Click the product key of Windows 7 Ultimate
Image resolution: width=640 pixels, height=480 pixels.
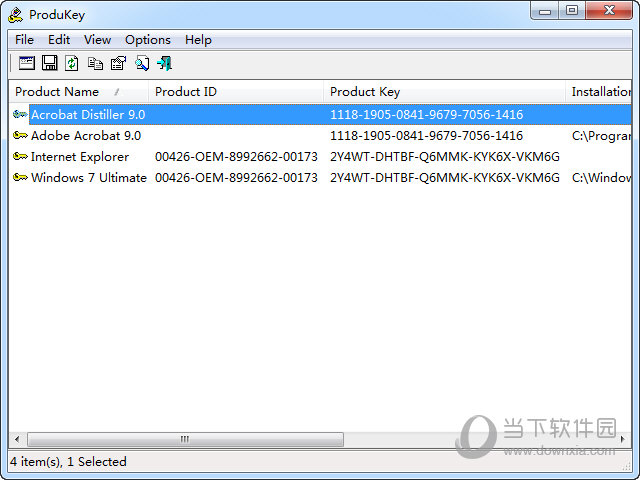click(x=444, y=178)
